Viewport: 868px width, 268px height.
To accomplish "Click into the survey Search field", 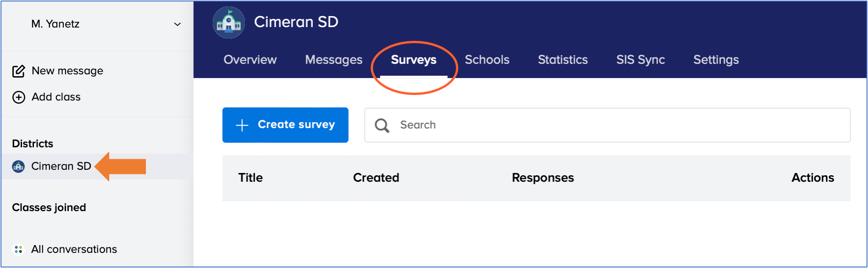I will coord(607,125).
